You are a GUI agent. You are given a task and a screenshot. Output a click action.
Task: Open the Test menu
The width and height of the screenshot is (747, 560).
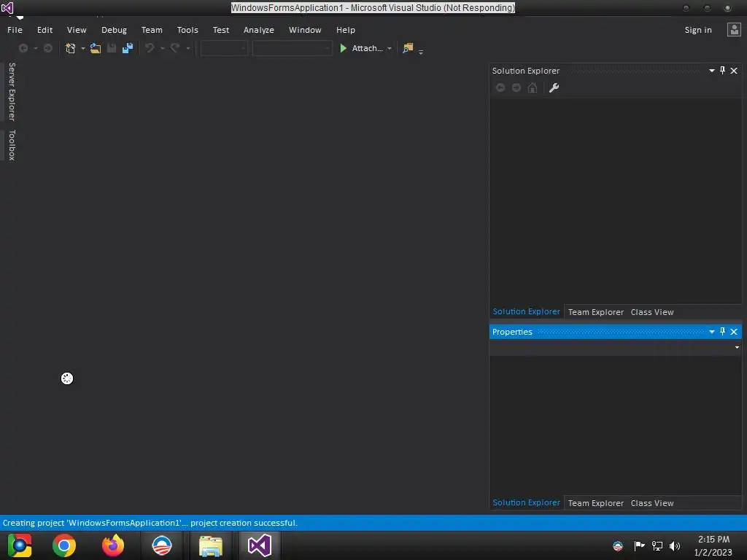[221, 30]
